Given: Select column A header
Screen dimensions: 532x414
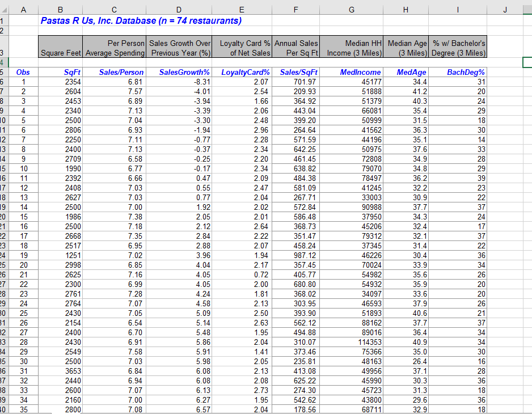Looking at the screenshot, I should pos(23,10).
